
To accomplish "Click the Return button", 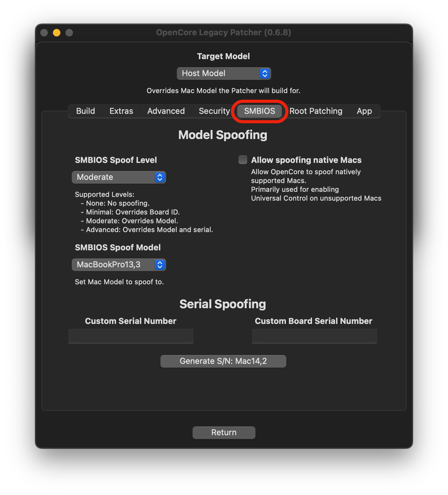I will pos(224,433).
